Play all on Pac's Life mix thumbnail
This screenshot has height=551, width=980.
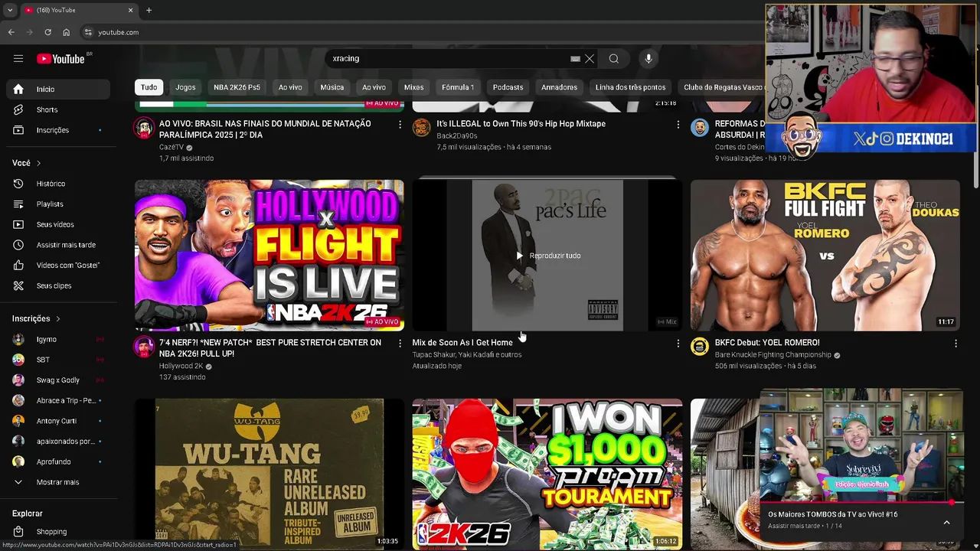tap(547, 256)
